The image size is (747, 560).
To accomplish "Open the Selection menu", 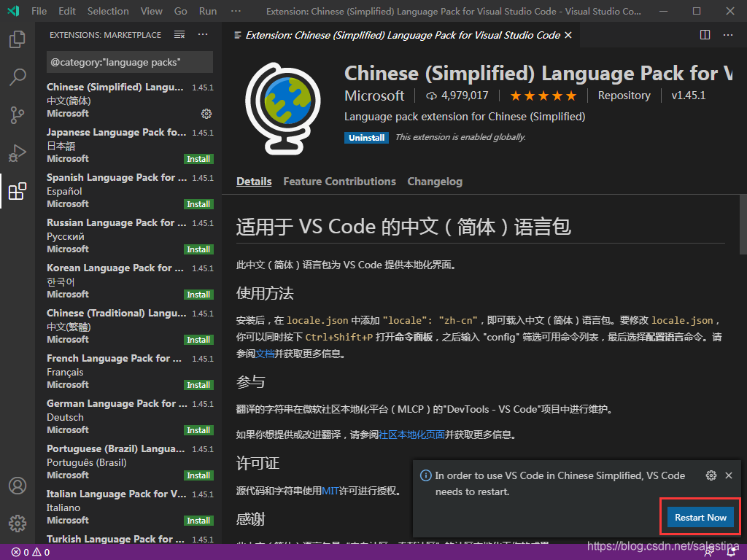I will (x=108, y=11).
